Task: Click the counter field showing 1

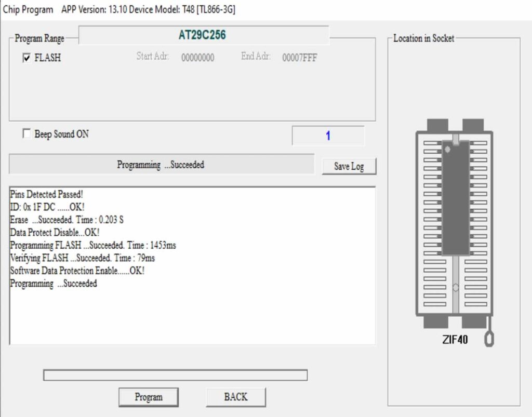Action: (x=328, y=136)
